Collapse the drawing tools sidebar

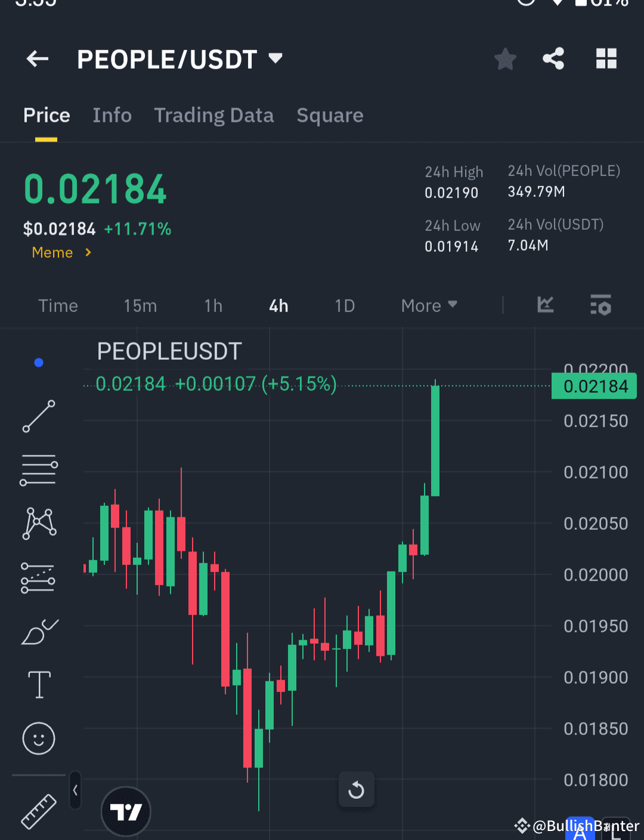coord(75,789)
